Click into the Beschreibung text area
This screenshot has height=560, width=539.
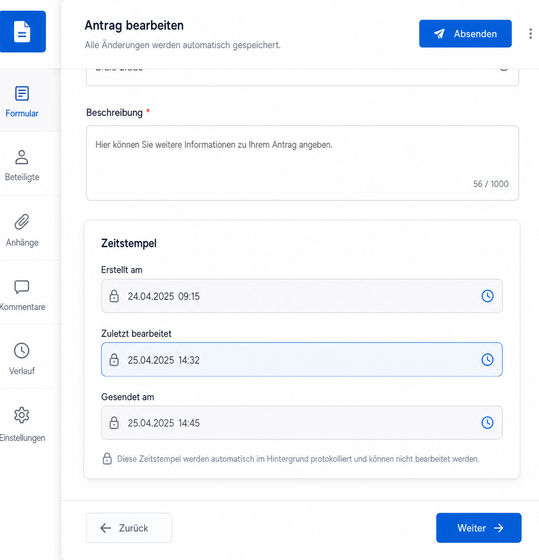click(302, 163)
